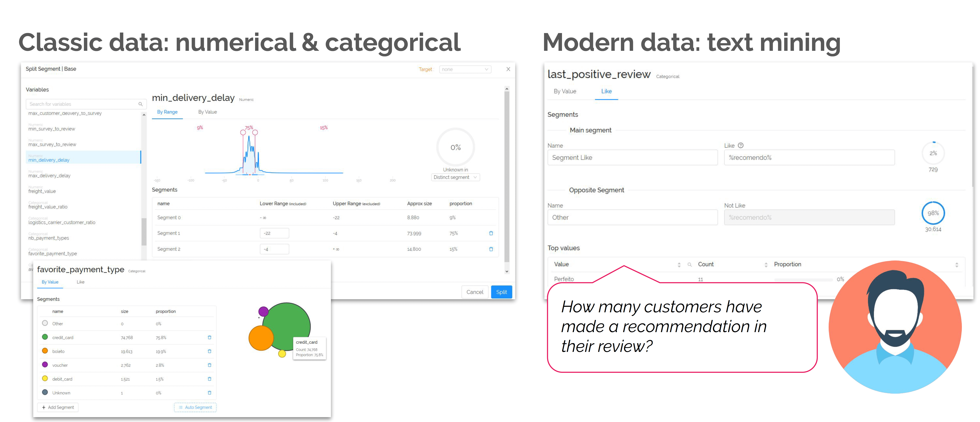Click the Perfeito row in Top values
The height and width of the screenshot is (422, 980).
click(x=564, y=279)
